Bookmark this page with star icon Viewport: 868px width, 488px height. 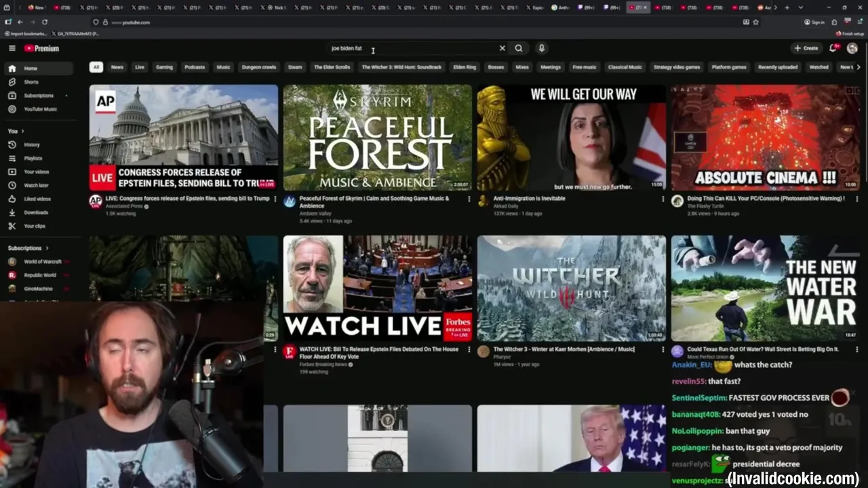755,22
